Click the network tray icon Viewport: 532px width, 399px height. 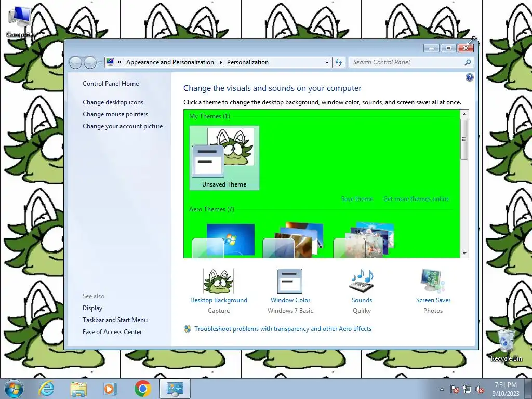click(467, 390)
